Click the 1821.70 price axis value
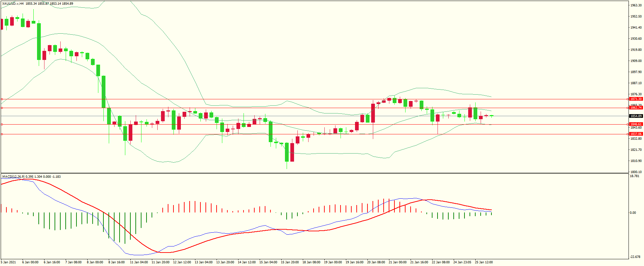The width and height of the screenshot is (644, 266). pos(636,150)
